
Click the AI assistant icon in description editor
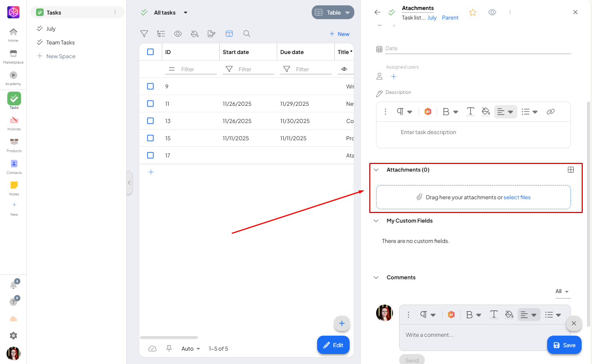coord(428,111)
